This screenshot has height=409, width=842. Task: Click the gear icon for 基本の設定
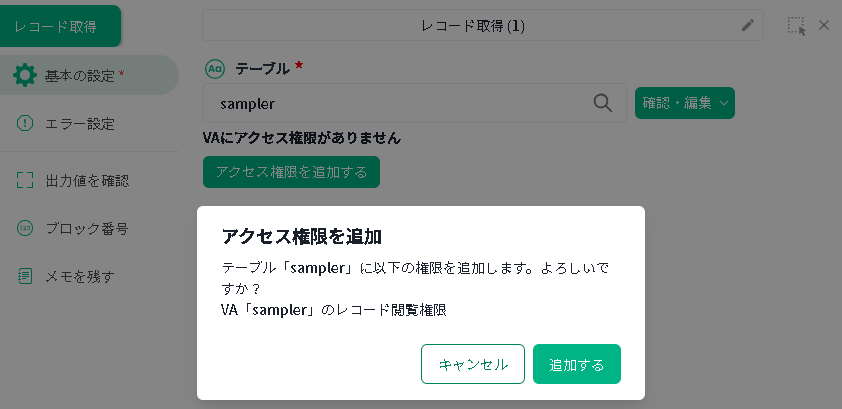coord(25,75)
